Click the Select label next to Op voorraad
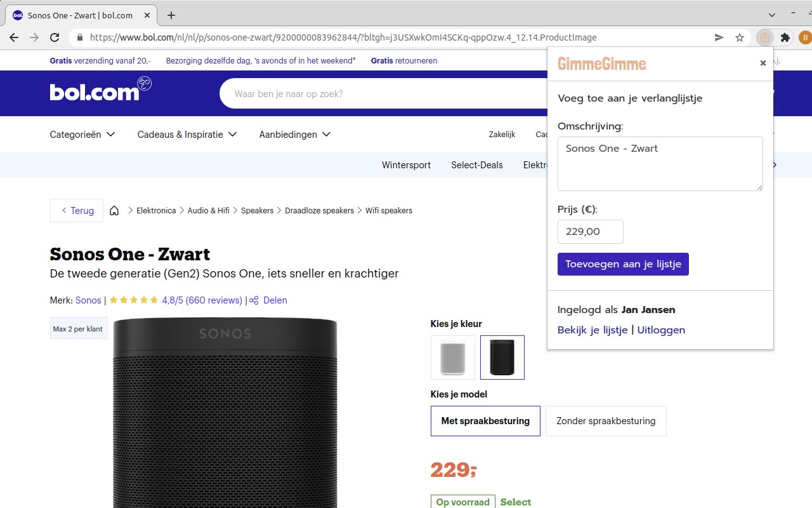 click(516, 502)
